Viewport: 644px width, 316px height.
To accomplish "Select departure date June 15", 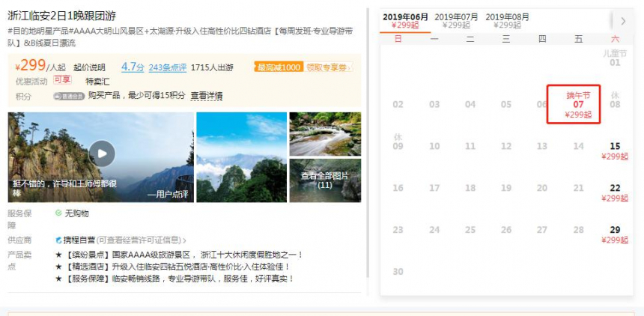I will click(615, 151).
